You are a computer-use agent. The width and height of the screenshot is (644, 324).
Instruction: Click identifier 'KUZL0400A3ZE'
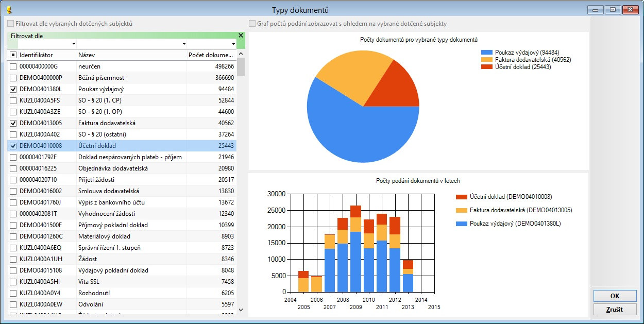click(x=40, y=112)
